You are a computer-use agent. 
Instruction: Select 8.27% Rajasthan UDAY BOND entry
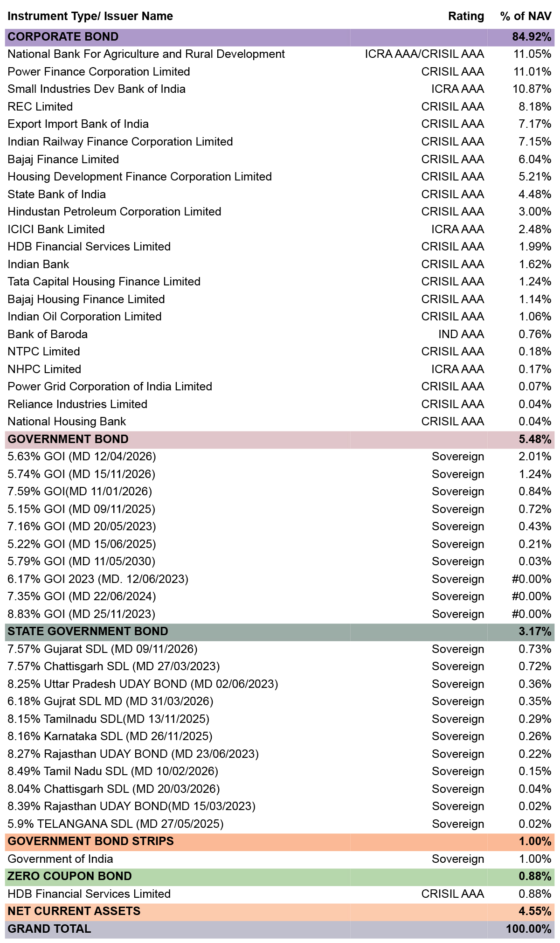pyautogui.click(x=133, y=754)
